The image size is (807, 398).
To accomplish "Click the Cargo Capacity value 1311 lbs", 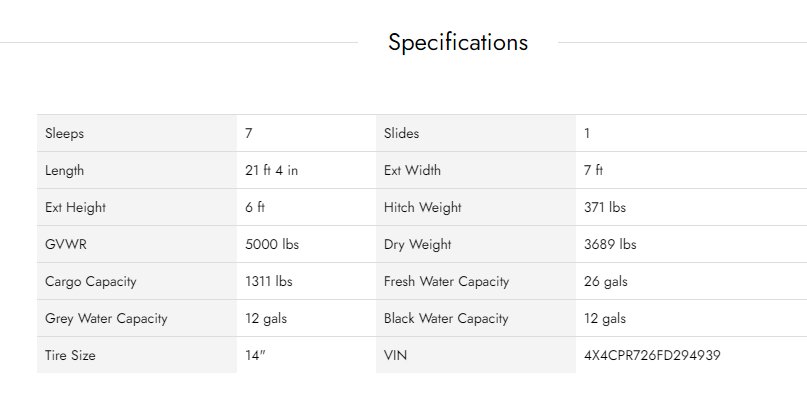I will (269, 282).
